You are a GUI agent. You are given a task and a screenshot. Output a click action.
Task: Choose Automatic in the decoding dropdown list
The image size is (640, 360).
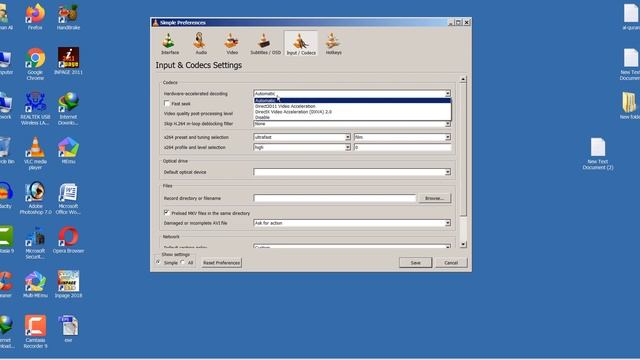pos(352,100)
